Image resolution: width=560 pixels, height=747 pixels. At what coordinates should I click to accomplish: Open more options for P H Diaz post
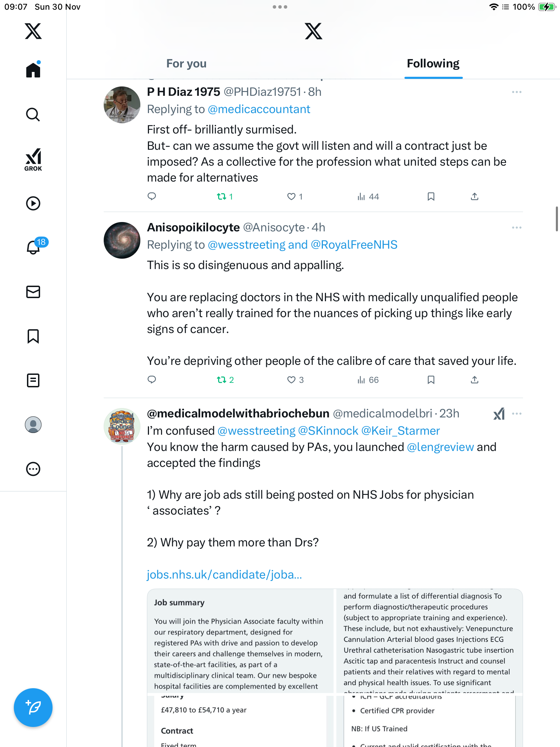pos(516,92)
